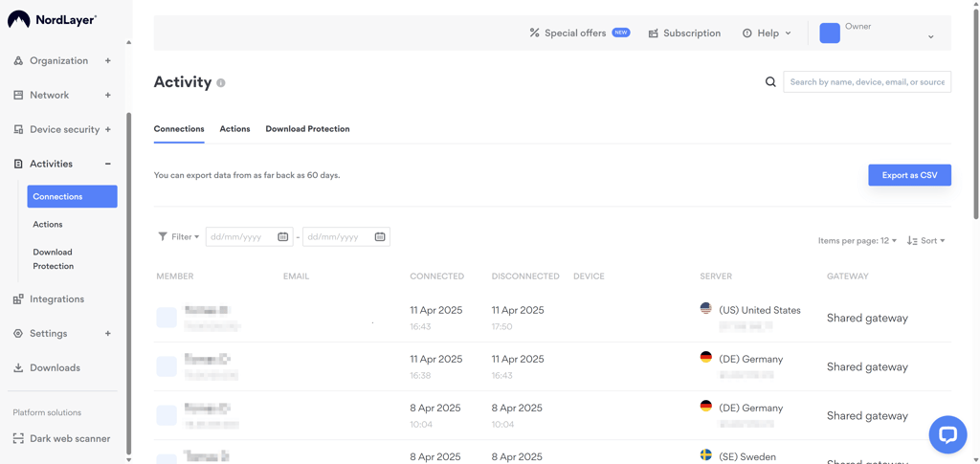Screen dimensions: 980x464
Task: Click the Device security sidebar icon
Action: (18, 129)
